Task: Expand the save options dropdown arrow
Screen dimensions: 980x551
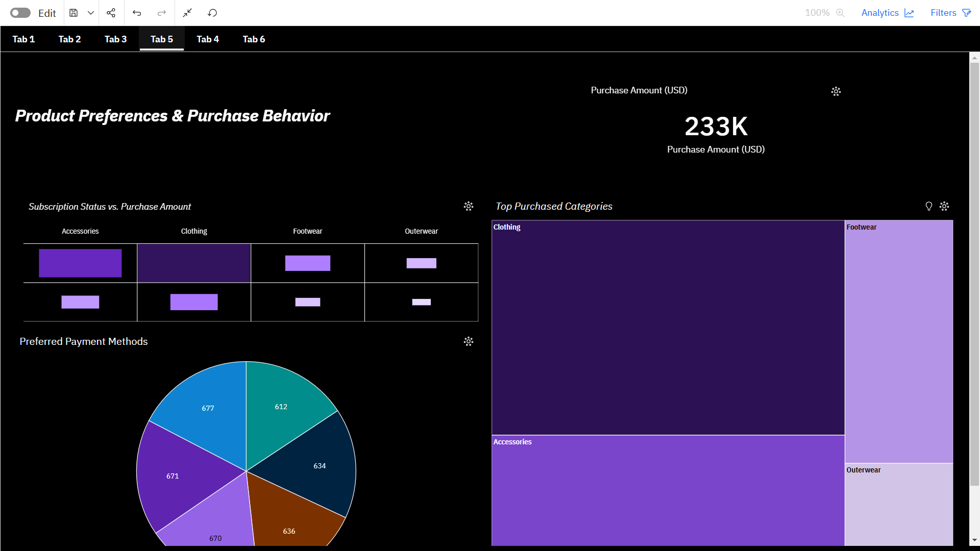Action: tap(91, 13)
